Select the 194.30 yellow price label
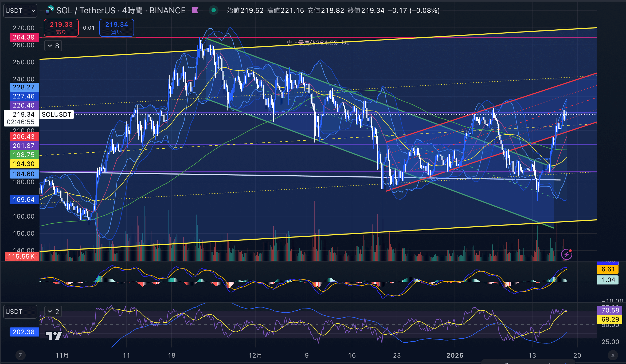 pos(24,164)
